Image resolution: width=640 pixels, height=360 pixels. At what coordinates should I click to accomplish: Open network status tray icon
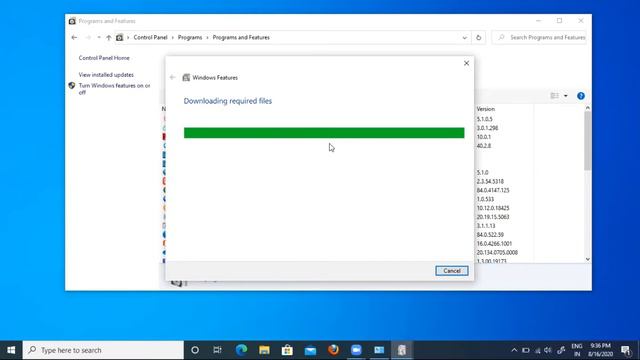click(537, 350)
